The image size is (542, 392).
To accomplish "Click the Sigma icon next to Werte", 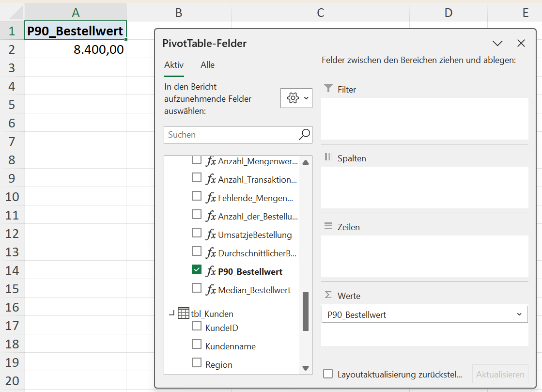I will pyautogui.click(x=328, y=295).
